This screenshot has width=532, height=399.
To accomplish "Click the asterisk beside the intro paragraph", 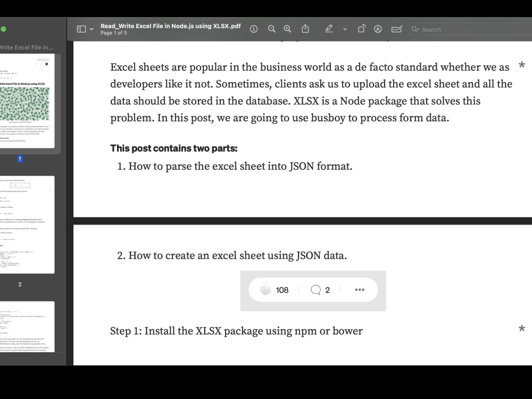I will [522, 65].
